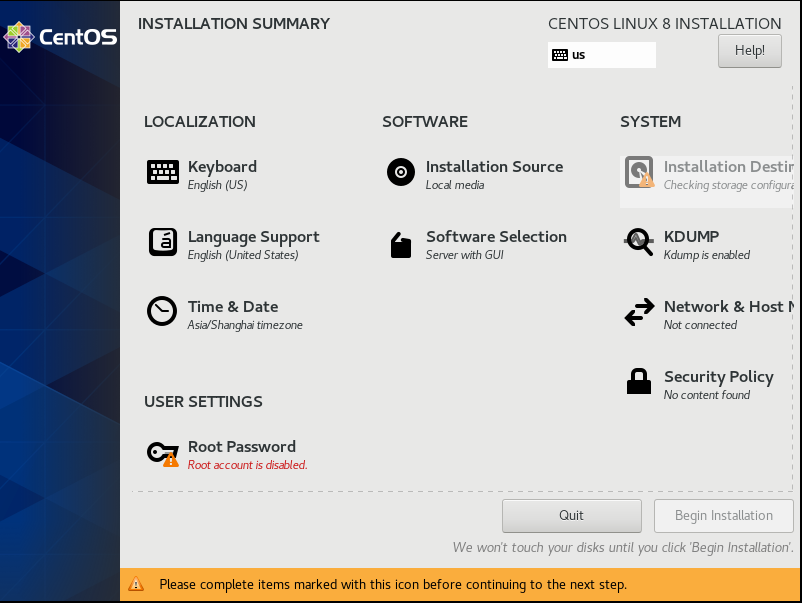The height and width of the screenshot is (603, 802).
Task: Select the Installation Destination disk icon
Action: coord(639,172)
